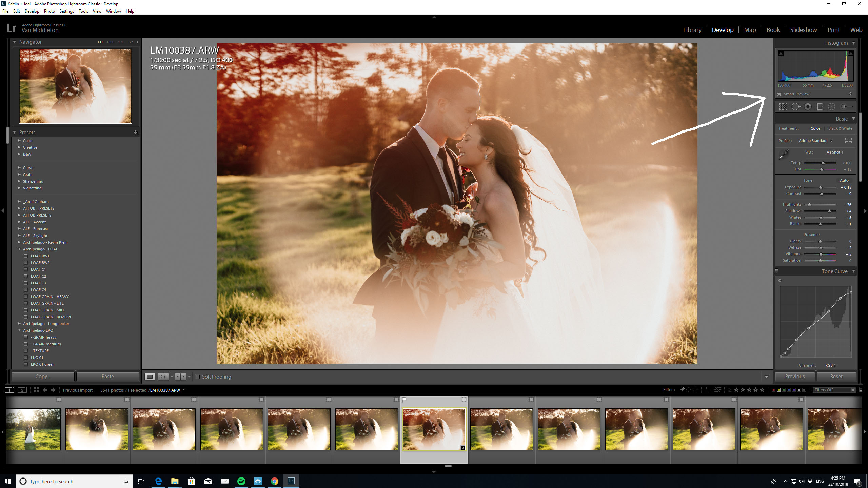Collapse the Navigator panel

(15, 42)
